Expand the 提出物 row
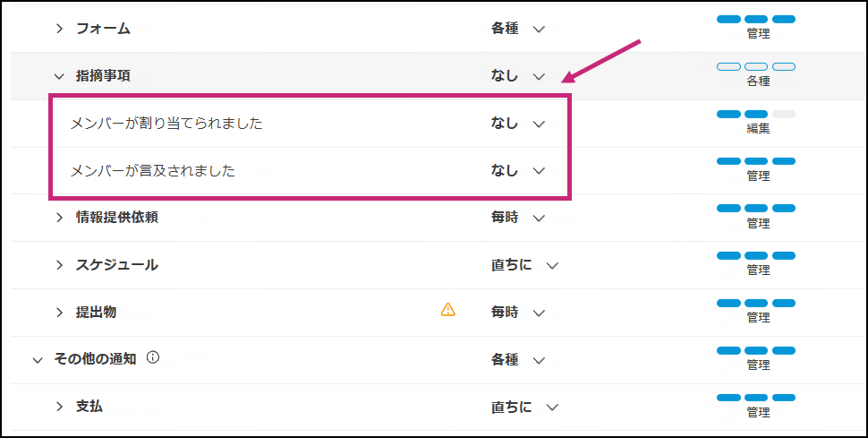 (x=60, y=312)
